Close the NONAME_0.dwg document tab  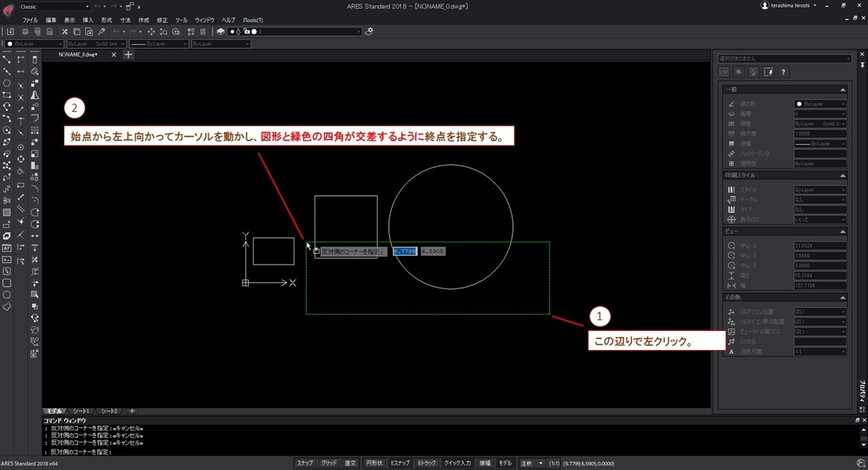pyautogui.click(x=114, y=54)
